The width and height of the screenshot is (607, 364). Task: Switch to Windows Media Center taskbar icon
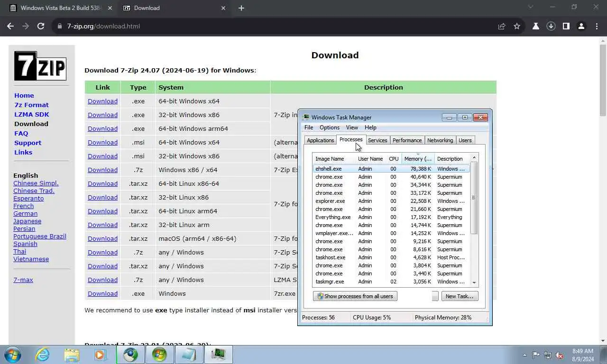(x=159, y=355)
